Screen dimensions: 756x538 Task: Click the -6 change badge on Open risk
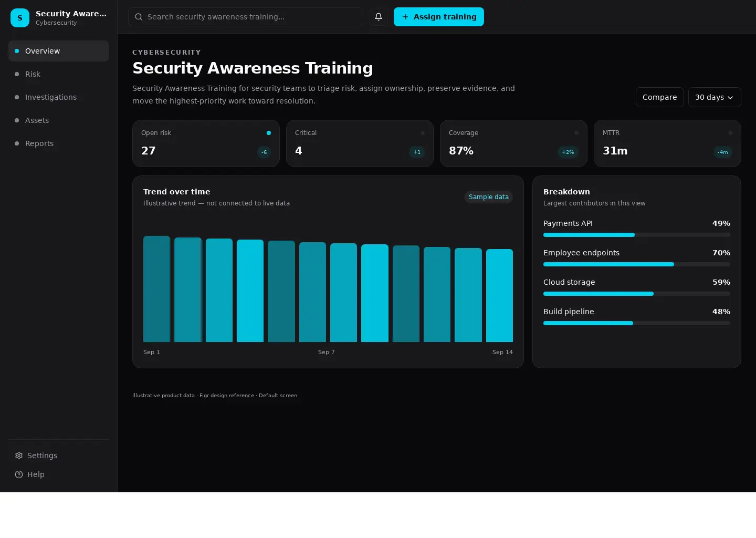coord(264,152)
